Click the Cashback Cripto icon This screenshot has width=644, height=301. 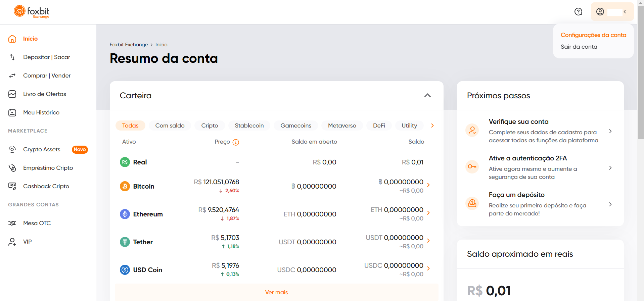click(12, 186)
